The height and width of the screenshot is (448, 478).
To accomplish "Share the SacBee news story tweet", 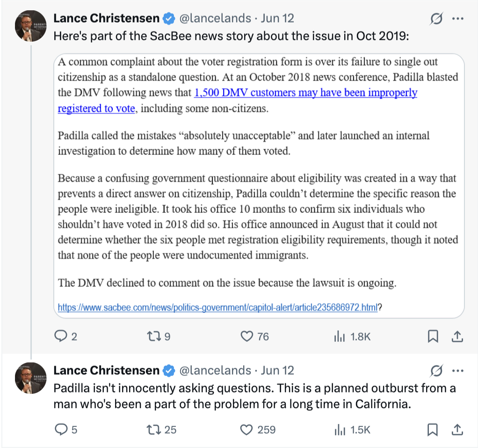I will point(458,336).
